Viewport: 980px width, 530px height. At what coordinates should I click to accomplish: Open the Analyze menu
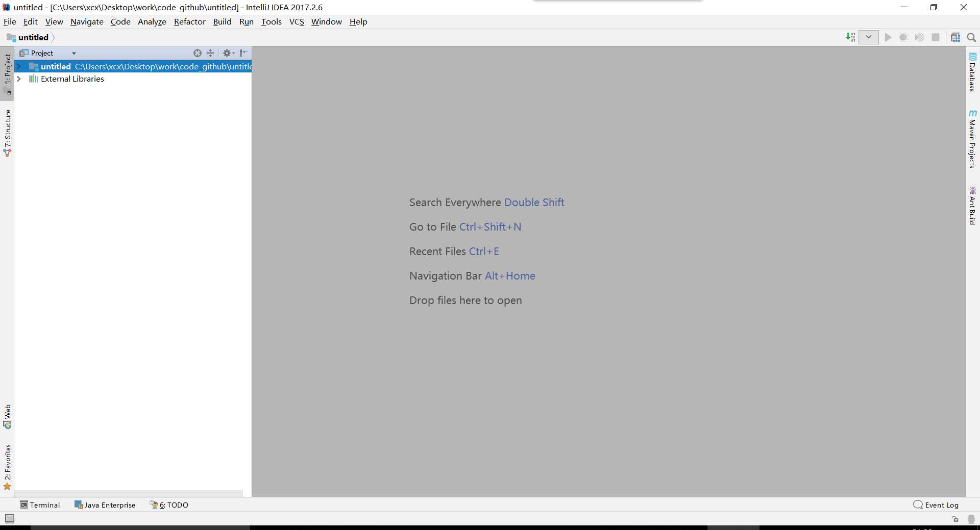pos(152,21)
